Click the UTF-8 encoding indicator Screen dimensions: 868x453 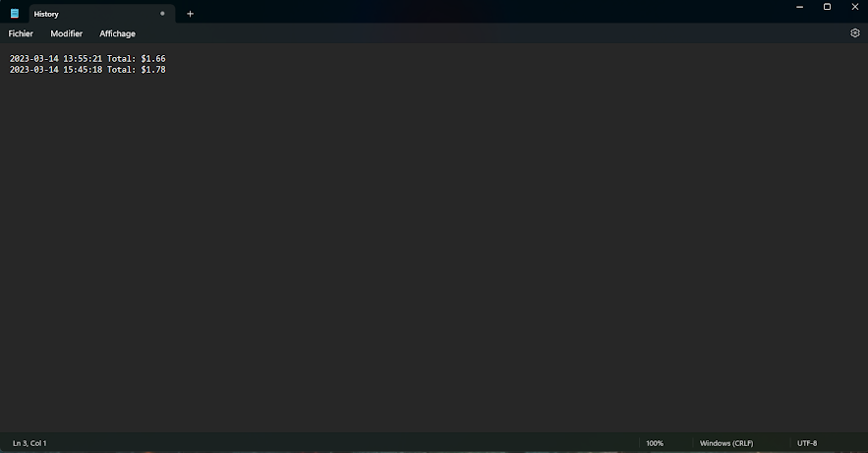click(x=807, y=443)
